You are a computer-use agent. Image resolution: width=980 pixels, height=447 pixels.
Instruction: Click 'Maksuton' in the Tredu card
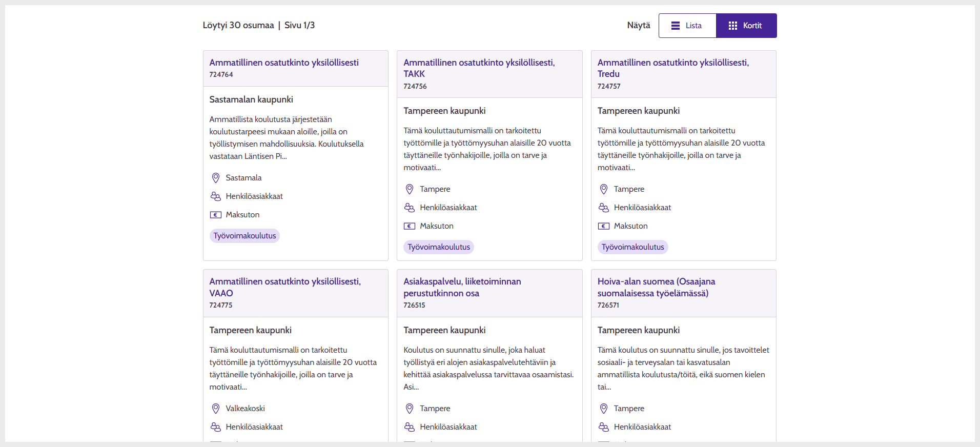631,226
